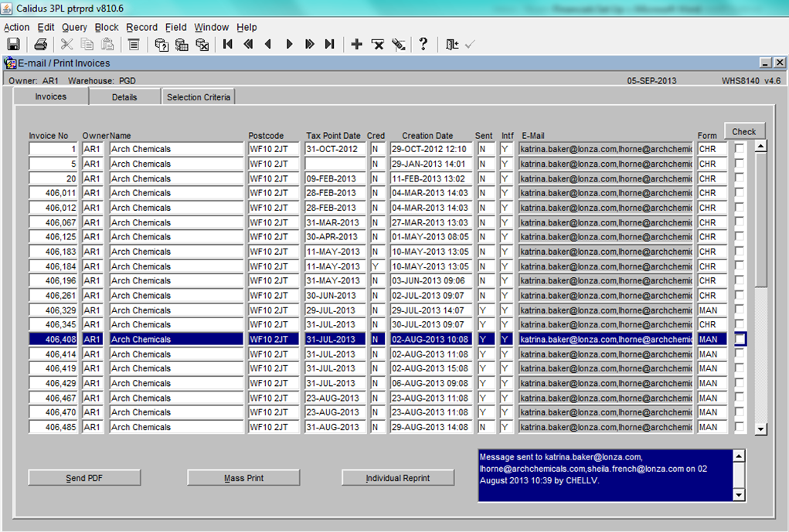Viewport: 789px width, 532px height.
Task: Click invoice list scrollbar down arrow
Action: 761,429
